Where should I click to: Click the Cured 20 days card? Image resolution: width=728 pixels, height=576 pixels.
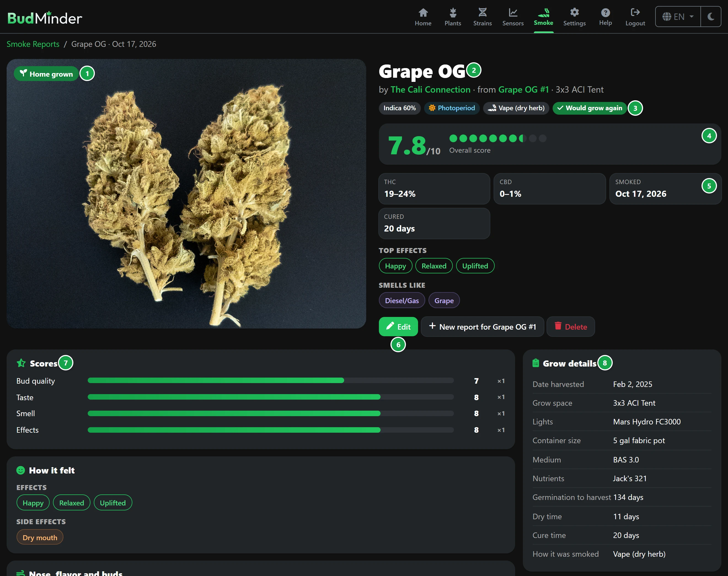pos(434,223)
